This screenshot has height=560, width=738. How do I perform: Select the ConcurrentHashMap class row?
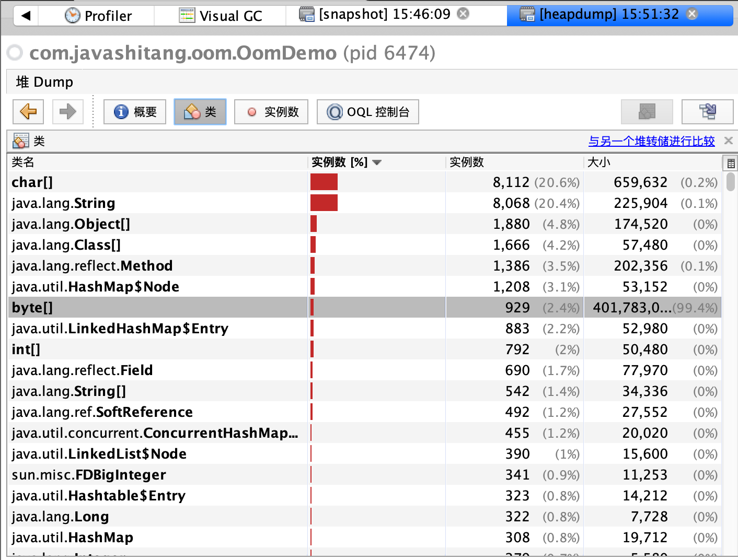coord(365,433)
